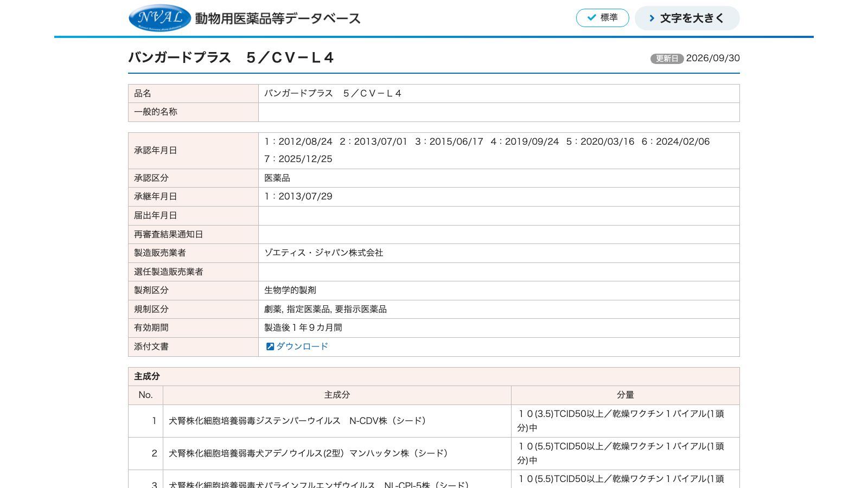Image resolution: width=868 pixels, height=488 pixels.
Task: Click the update date 2026/09/30
Action: pyautogui.click(x=713, y=58)
